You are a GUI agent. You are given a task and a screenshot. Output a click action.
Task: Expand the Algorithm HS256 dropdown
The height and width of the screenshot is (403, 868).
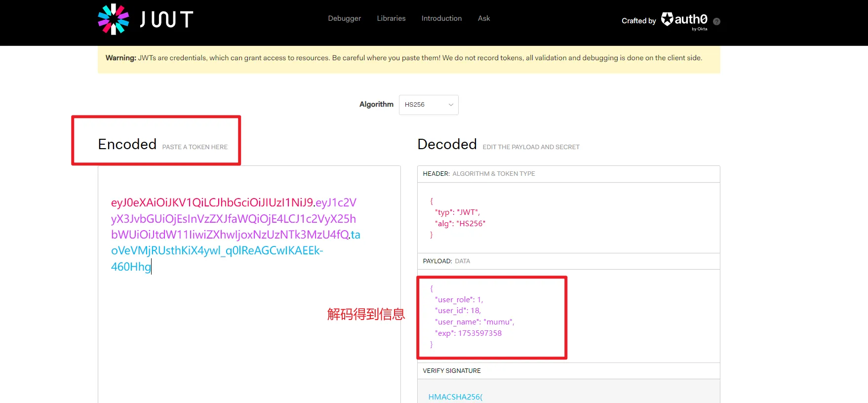(x=428, y=105)
